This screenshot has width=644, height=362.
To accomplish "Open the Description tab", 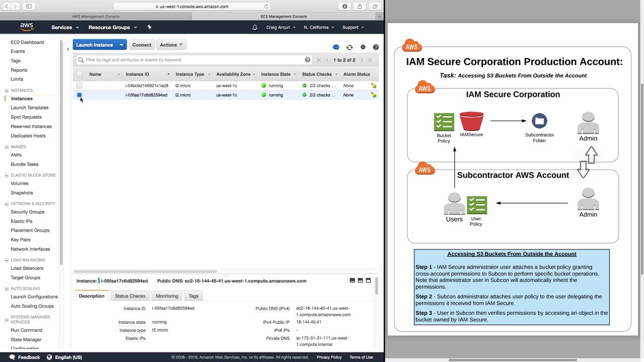I will click(92, 296).
